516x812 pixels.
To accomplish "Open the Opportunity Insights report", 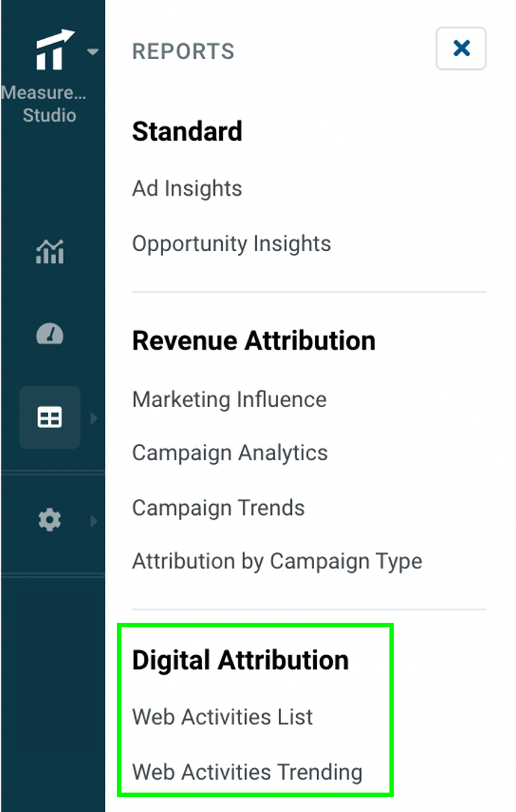I will coord(231,244).
